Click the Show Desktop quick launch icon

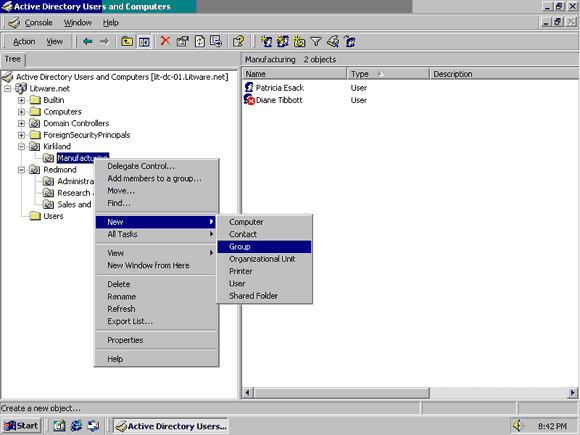point(59,426)
